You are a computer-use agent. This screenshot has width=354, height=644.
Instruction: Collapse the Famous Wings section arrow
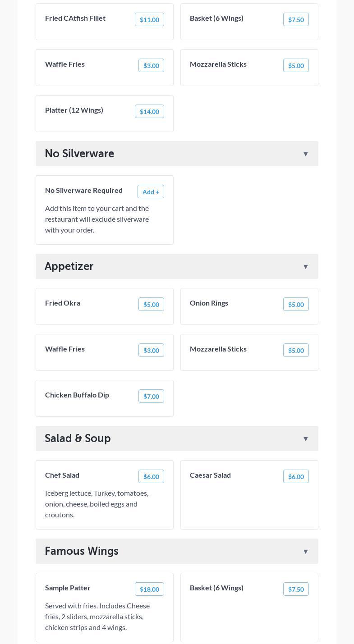pos(305,552)
